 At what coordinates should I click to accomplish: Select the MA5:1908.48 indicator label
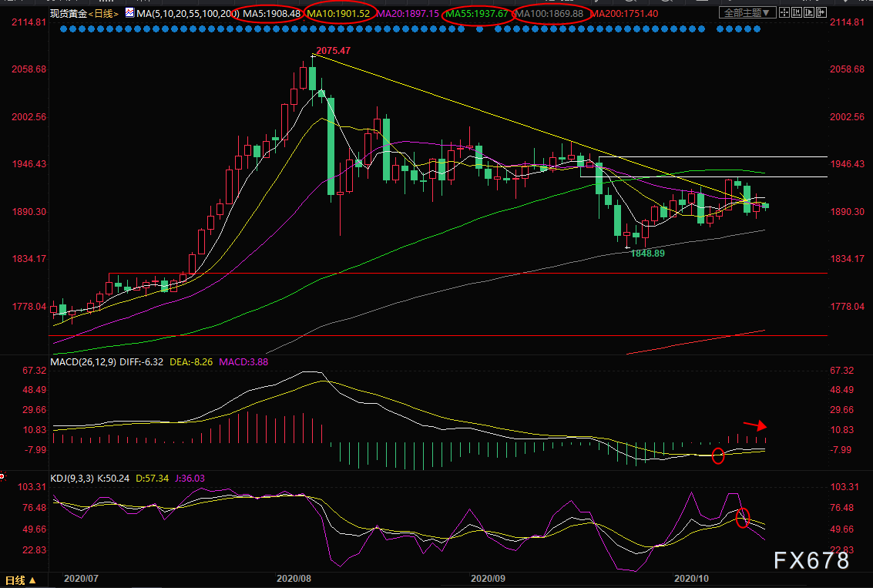272,13
